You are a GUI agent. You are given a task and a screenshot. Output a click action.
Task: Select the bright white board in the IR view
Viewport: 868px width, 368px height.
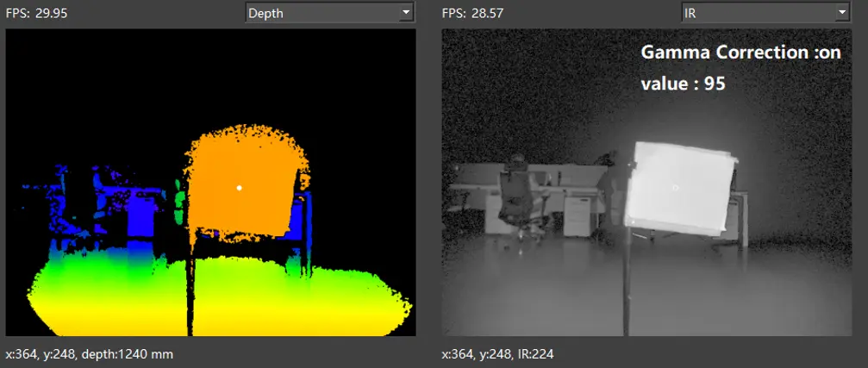click(680, 187)
